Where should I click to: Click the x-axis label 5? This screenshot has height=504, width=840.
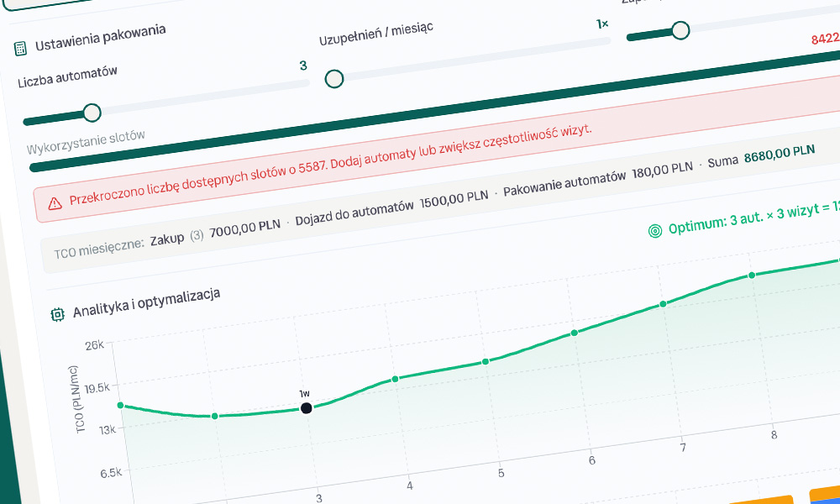click(501, 473)
